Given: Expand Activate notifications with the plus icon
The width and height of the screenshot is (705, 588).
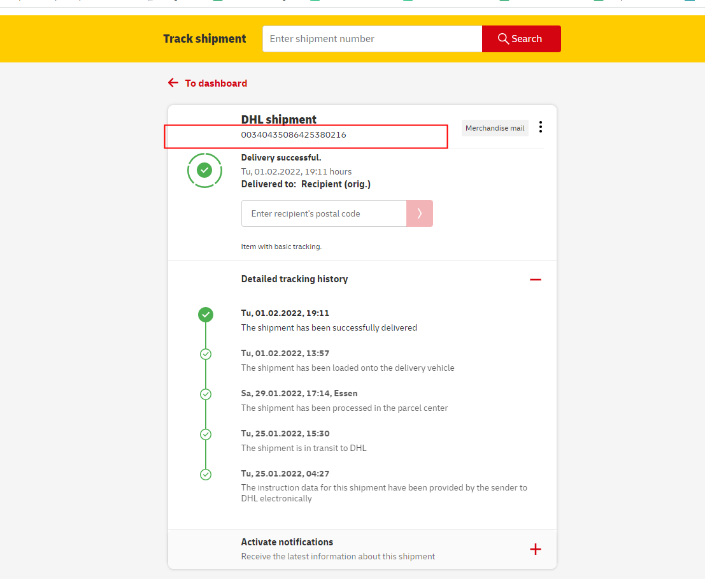Looking at the screenshot, I should pos(535,549).
